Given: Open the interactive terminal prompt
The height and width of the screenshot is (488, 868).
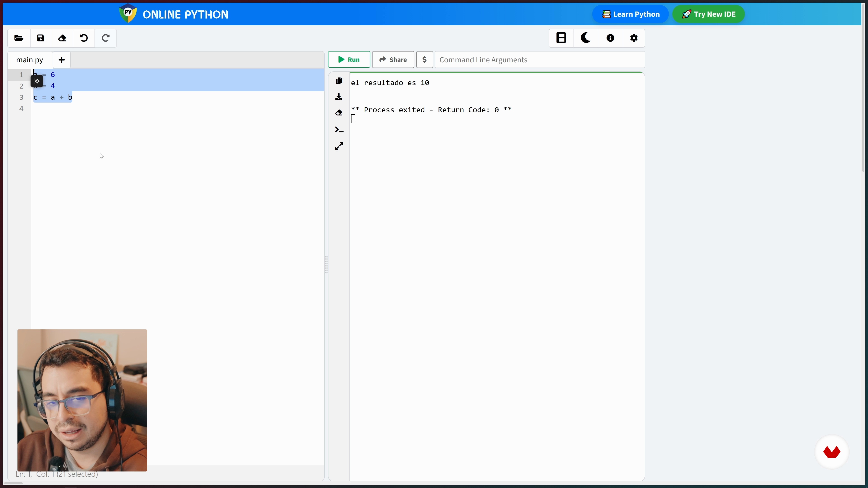Looking at the screenshot, I should pyautogui.click(x=339, y=130).
